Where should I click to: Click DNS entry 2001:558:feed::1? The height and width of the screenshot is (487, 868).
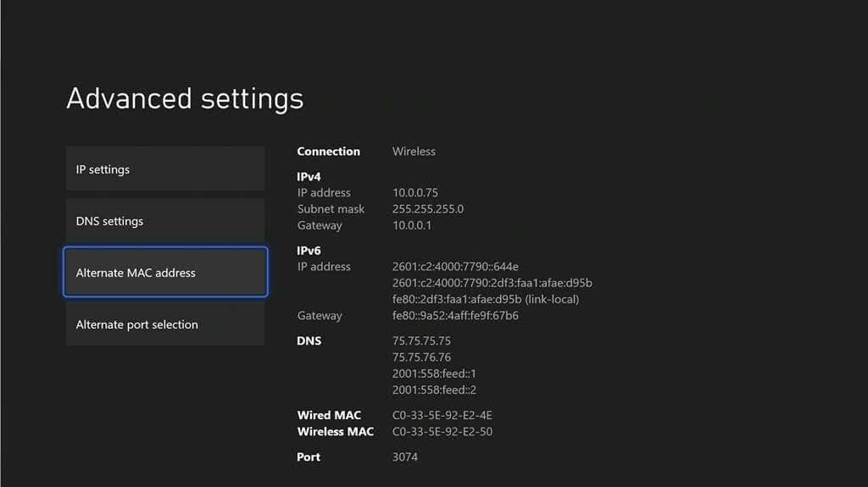coord(434,374)
